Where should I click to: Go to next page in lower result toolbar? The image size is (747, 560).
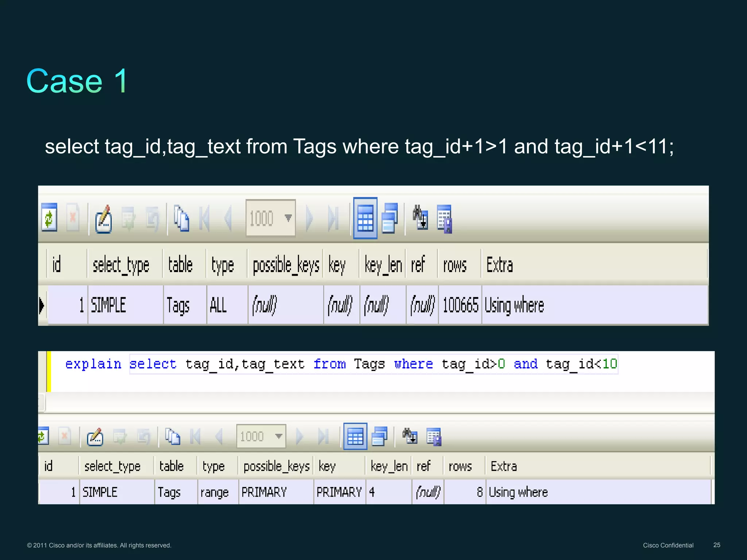coord(300,436)
